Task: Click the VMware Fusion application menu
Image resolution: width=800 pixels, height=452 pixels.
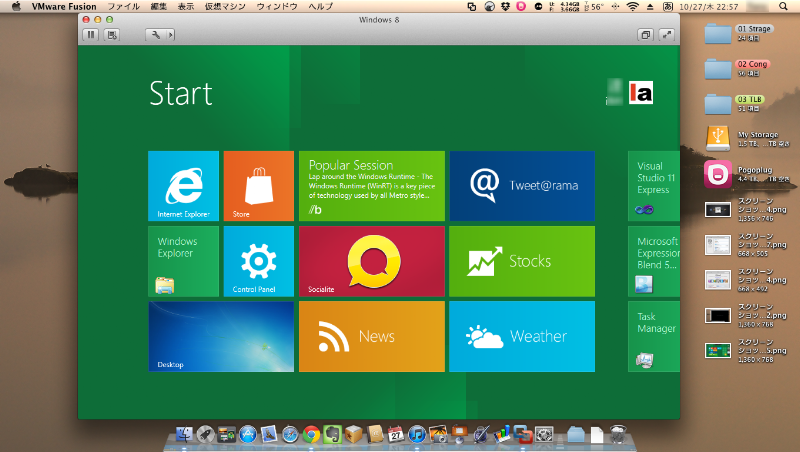Action: tap(62, 6)
